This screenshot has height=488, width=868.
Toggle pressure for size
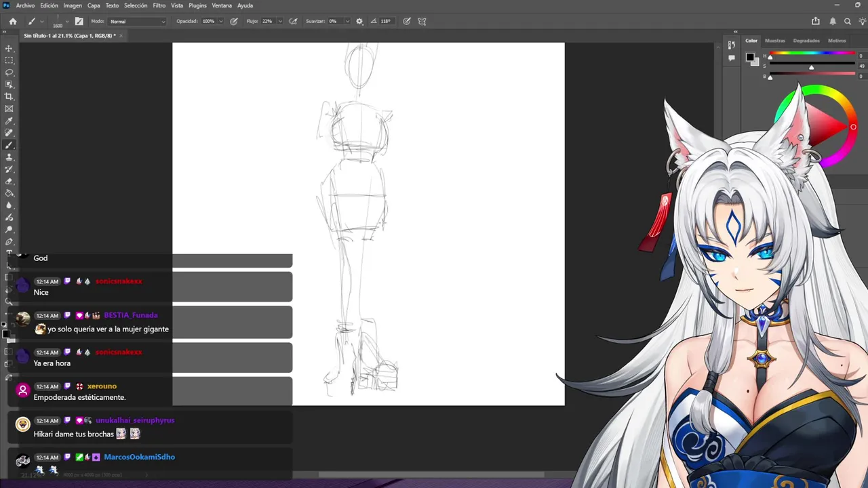click(407, 21)
